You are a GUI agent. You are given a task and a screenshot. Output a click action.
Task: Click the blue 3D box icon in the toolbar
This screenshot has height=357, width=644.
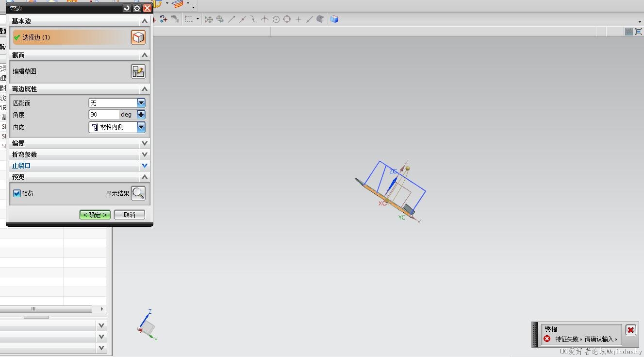click(x=334, y=19)
